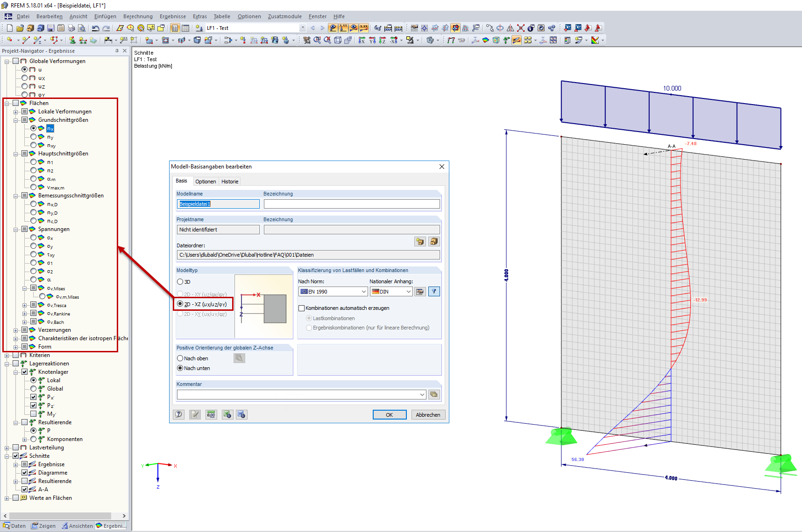Click the comment library icon button
The image size is (802, 532).
pos(434,394)
